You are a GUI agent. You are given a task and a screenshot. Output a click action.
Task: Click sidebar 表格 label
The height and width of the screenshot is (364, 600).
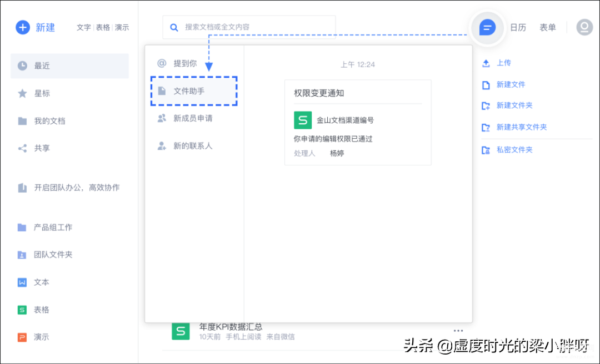click(x=41, y=310)
